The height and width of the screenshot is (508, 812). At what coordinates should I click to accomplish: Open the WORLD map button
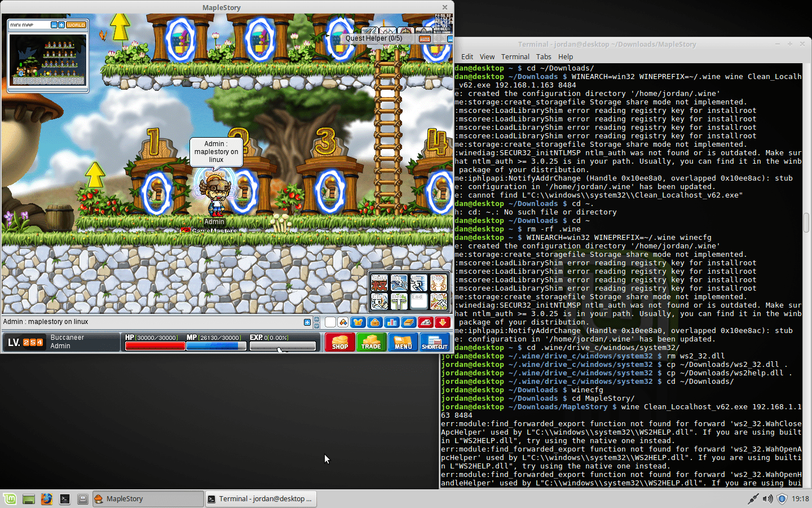[76, 25]
